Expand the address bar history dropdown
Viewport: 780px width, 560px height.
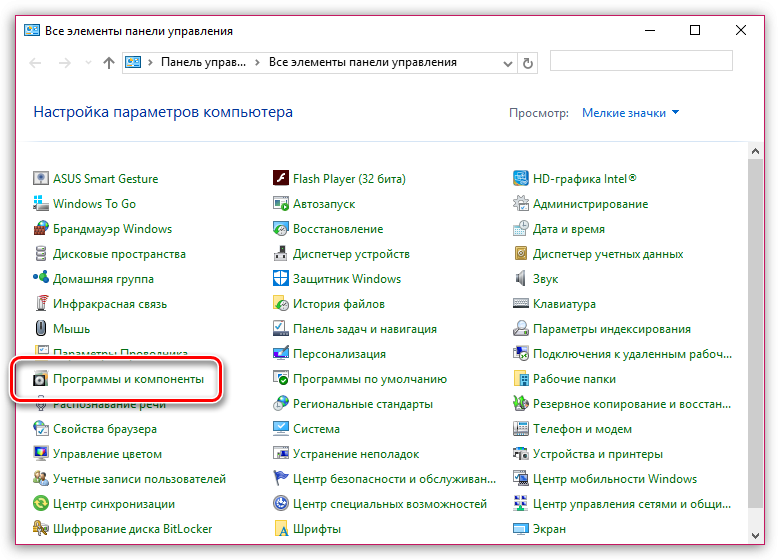(x=507, y=63)
